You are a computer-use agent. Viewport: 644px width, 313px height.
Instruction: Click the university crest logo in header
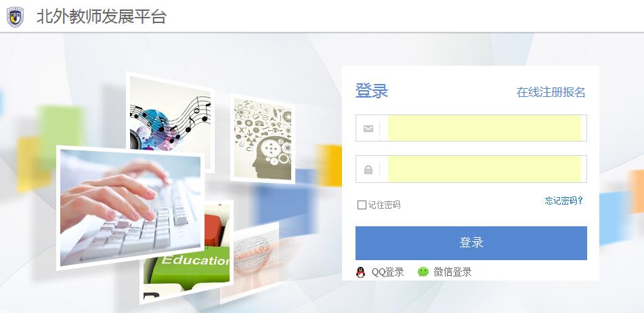tap(15, 17)
